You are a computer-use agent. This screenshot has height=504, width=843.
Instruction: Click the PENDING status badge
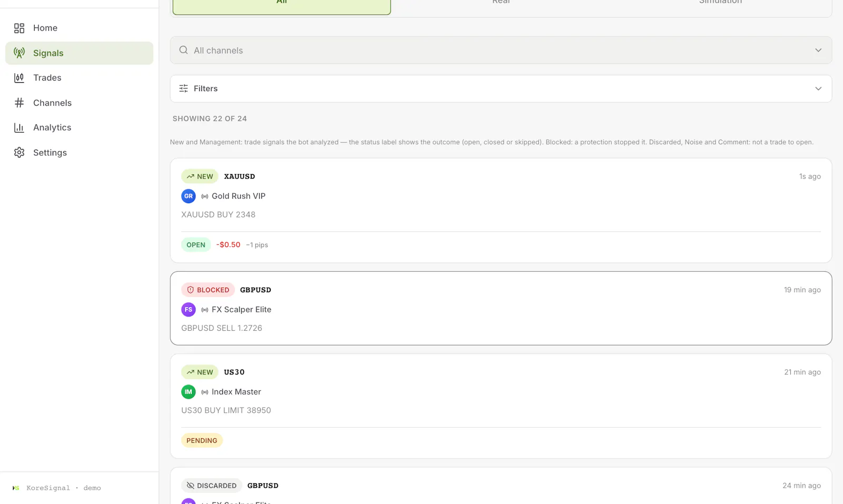202,441
